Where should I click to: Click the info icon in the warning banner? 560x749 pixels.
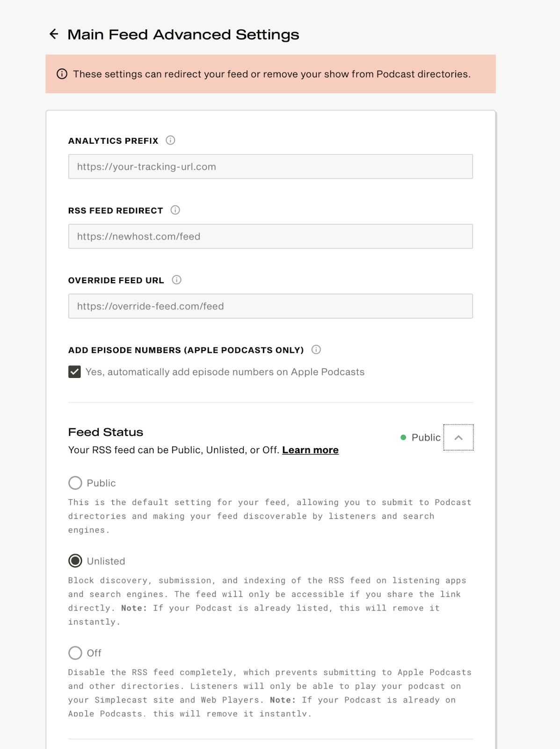tap(62, 74)
